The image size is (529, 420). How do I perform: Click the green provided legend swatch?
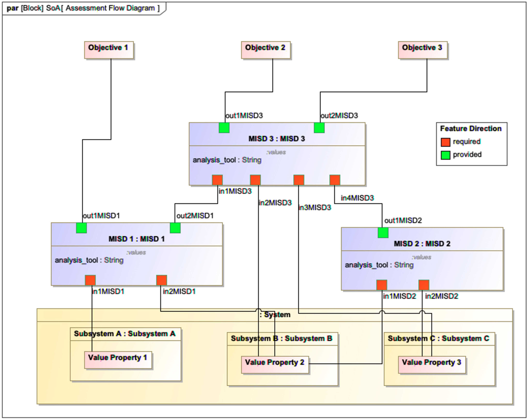click(x=445, y=155)
